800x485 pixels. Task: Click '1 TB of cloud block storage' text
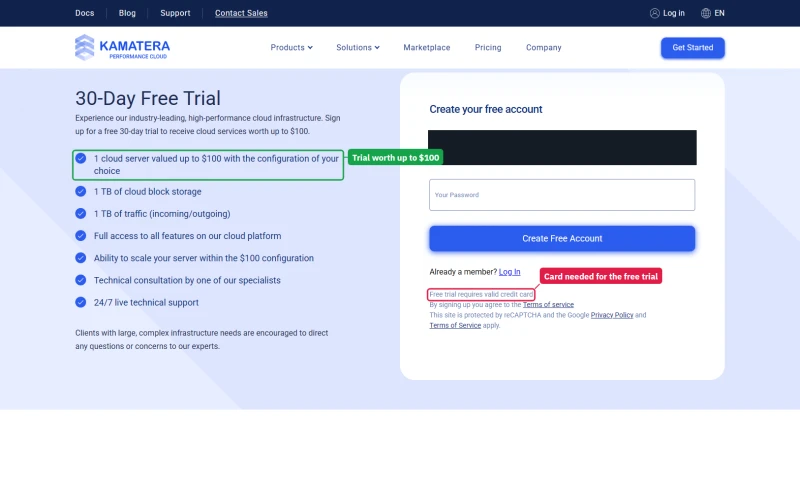coord(147,192)
